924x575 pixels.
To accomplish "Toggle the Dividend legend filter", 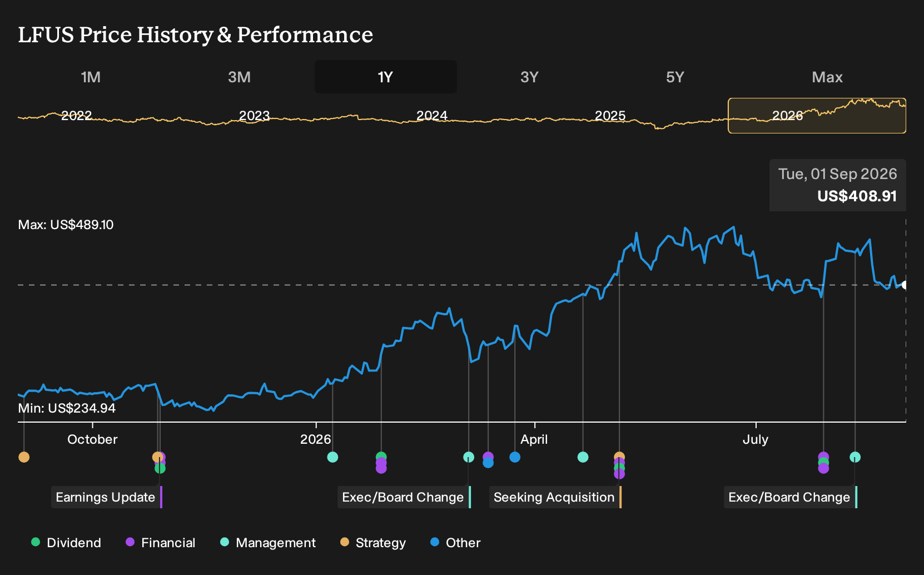I will click(66, 543).
